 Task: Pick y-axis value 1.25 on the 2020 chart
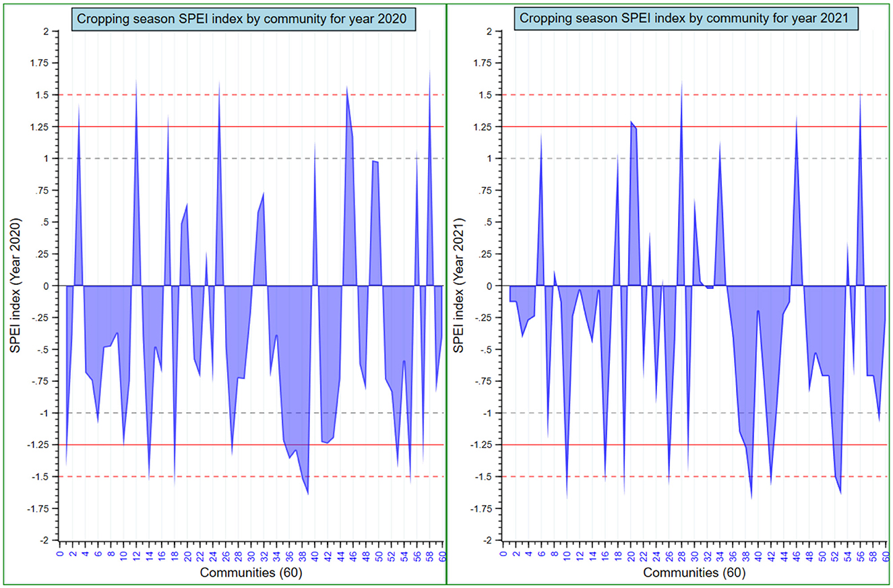click(x=40, y=127)
